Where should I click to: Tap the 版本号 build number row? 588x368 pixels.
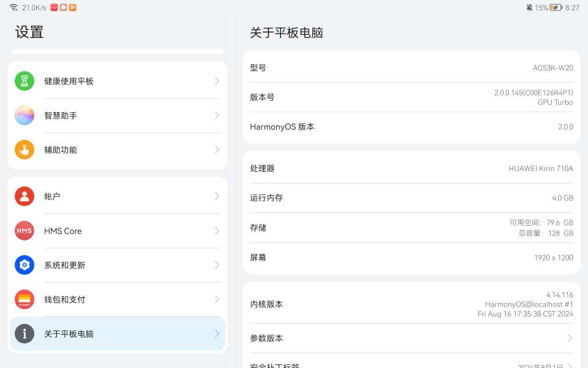411,97
